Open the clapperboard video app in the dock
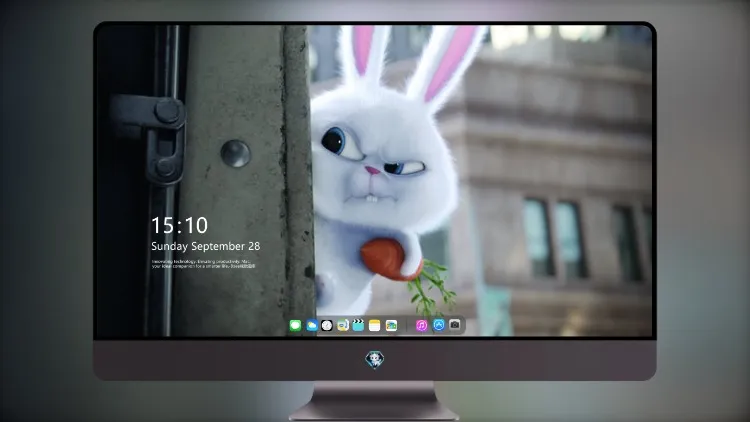The width and height of the screenshot is (750, 422). click(x=358, y=325)
